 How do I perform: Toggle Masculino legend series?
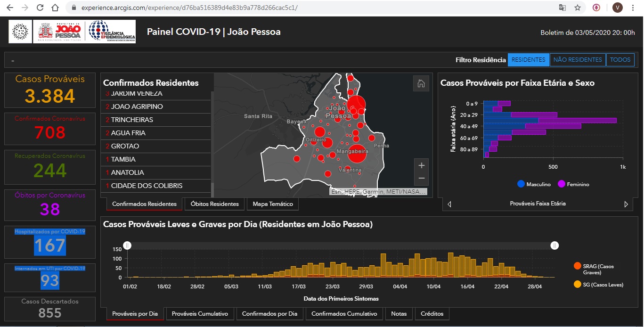click(534, 184)
